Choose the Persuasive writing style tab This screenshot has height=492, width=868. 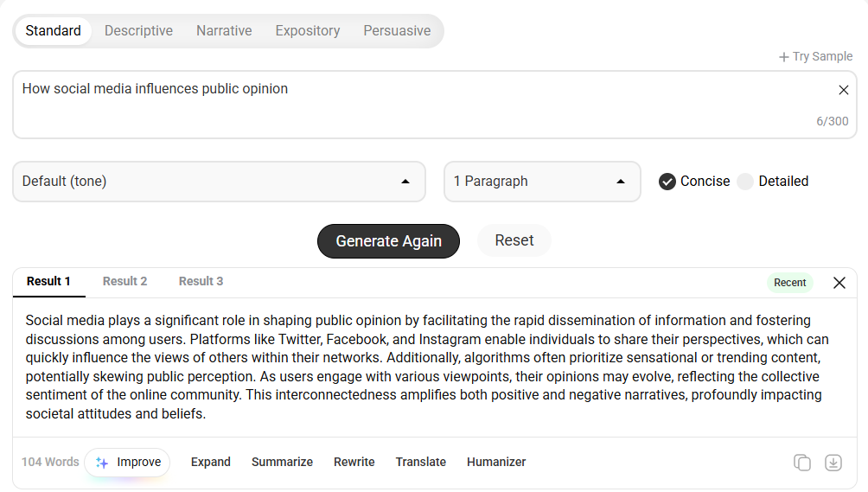[397, 30]
